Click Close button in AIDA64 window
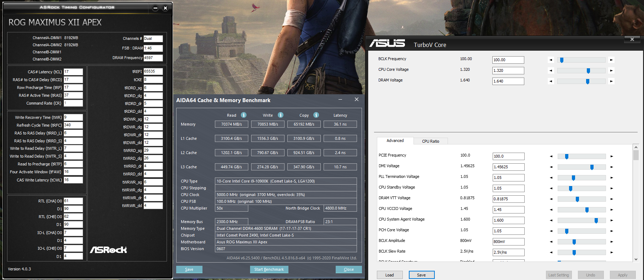This screenshot has width=644, height=280. (x=348, y=270)
